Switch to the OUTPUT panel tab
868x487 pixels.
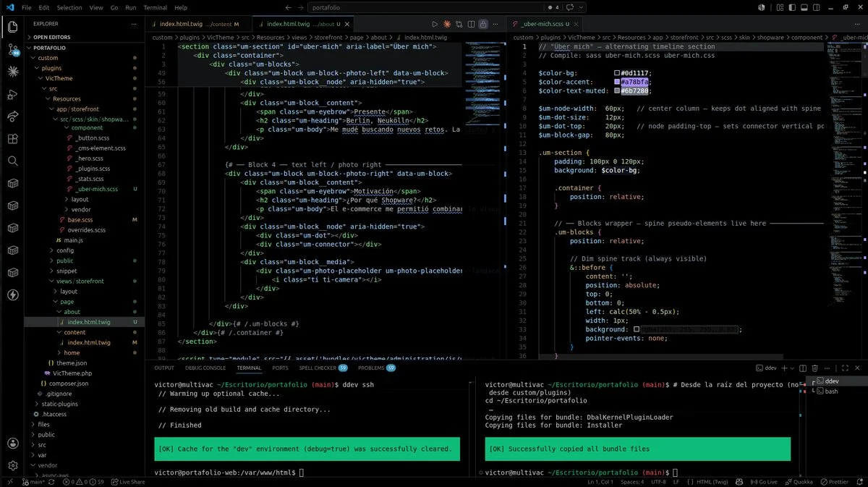(x=164, y=368)
